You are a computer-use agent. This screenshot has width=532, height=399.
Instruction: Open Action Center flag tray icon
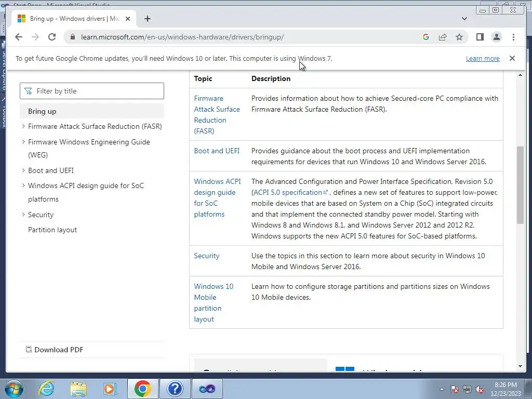pos(454,389)
